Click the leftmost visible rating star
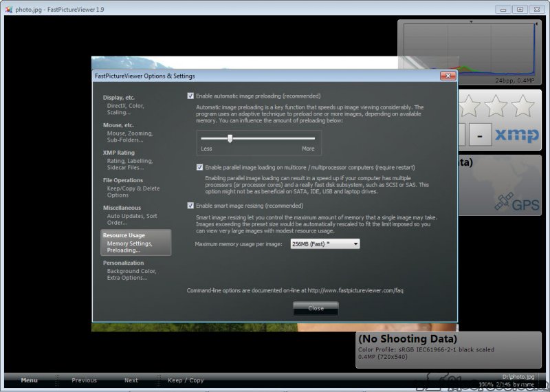The width and height of the screenshot is (550, 392). pyautogui.click(x=470, y=106)
